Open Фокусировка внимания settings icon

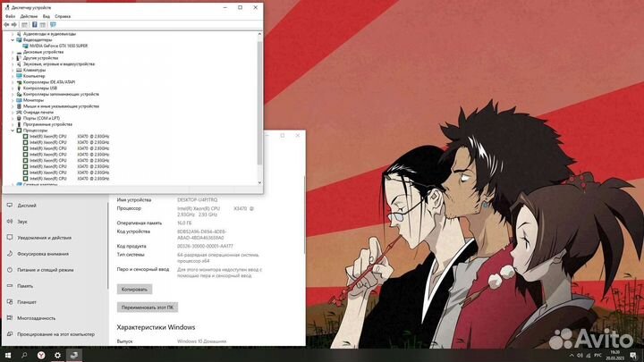[10, 254]
